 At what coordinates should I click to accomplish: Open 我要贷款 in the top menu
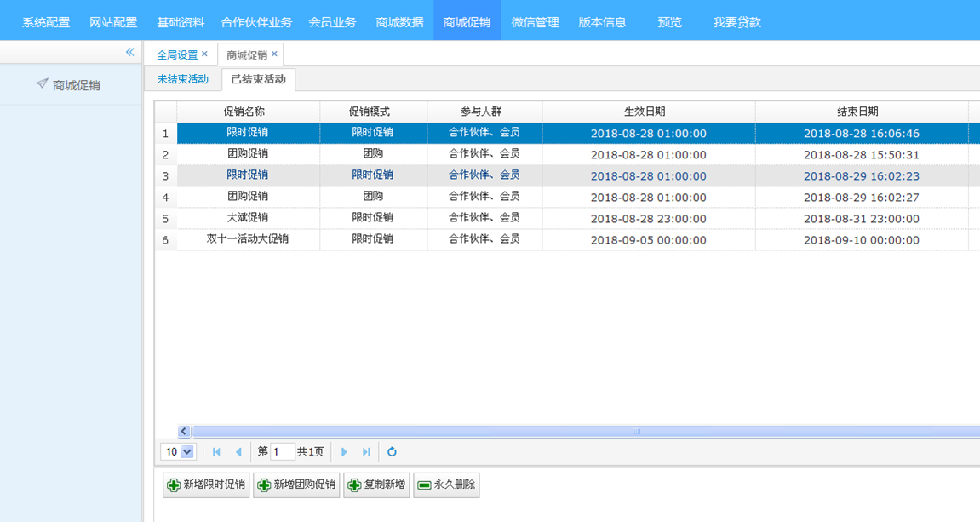tap(737, 22)
